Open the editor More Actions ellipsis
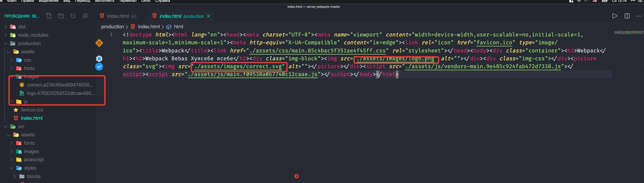Image resolution: width=644 pixels, height=183 pixels. (x=639, y=16)
